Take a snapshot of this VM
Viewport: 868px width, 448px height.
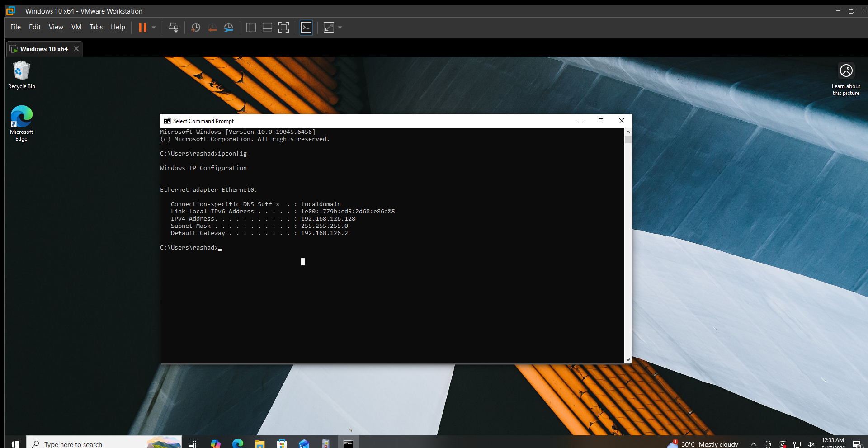(196, 28)
